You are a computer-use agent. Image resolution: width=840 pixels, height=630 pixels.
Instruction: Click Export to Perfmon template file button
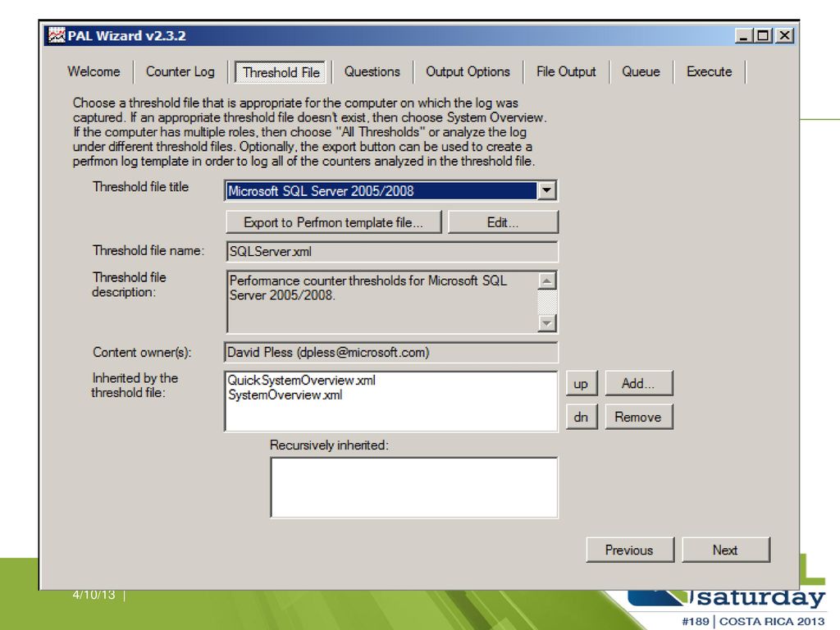point(333,222)
